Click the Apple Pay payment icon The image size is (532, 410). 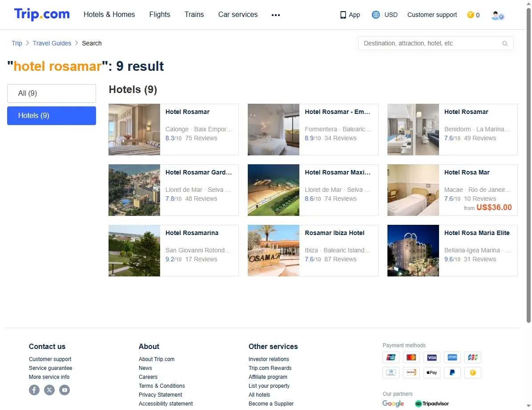(x=431, y=373)
